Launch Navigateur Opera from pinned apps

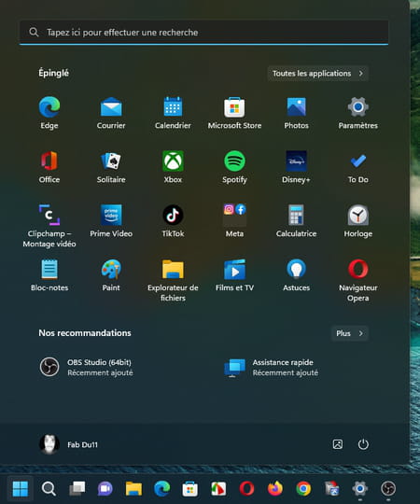click(x=358, y=280)
